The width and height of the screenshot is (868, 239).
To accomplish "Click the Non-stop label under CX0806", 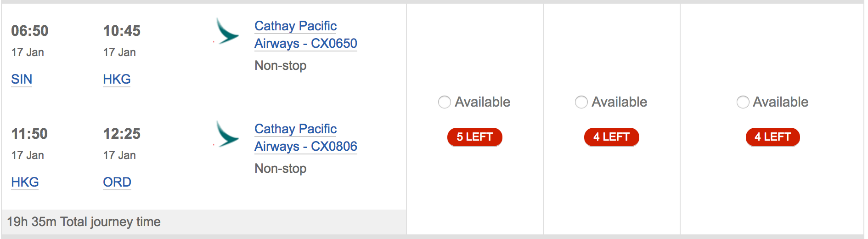I will pos(281,169).
